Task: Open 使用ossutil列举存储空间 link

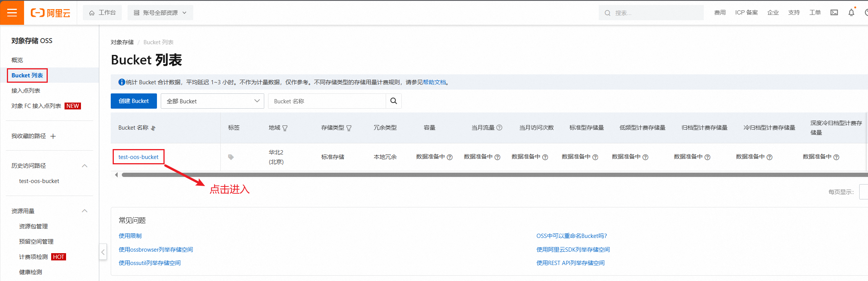Action: click(150, 263)
